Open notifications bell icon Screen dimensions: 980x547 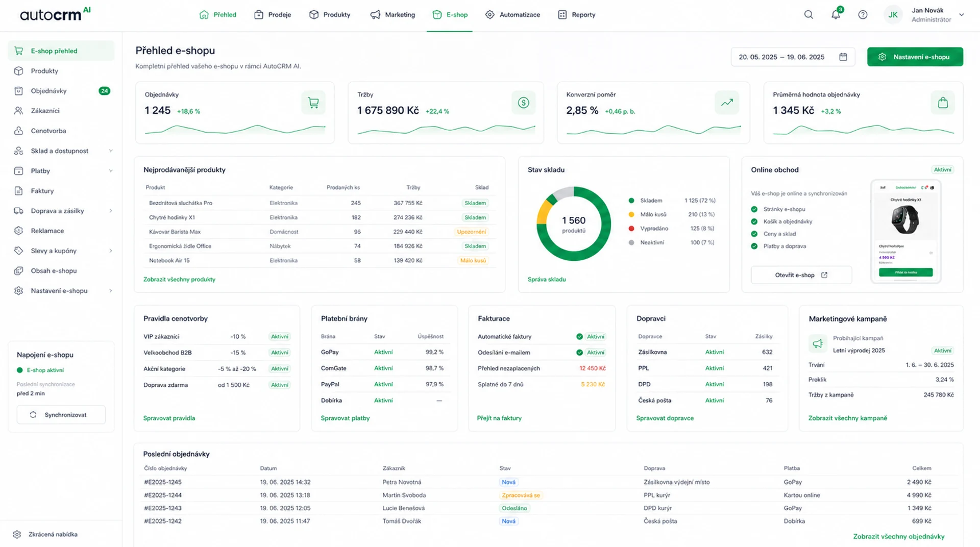[x=836, y=15]
